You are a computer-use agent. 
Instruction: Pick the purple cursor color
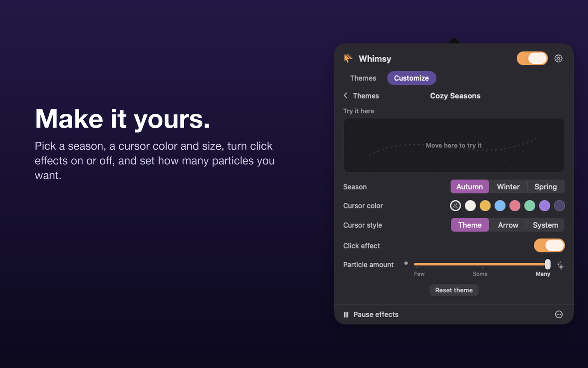pyautogui.click(x=544, y=206)
